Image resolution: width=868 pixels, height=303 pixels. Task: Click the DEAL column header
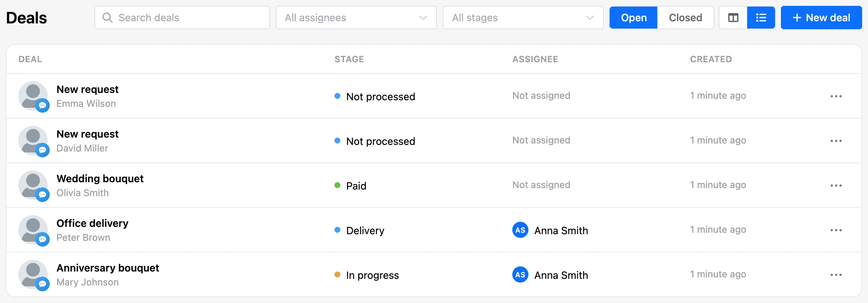tap(30, 59)
